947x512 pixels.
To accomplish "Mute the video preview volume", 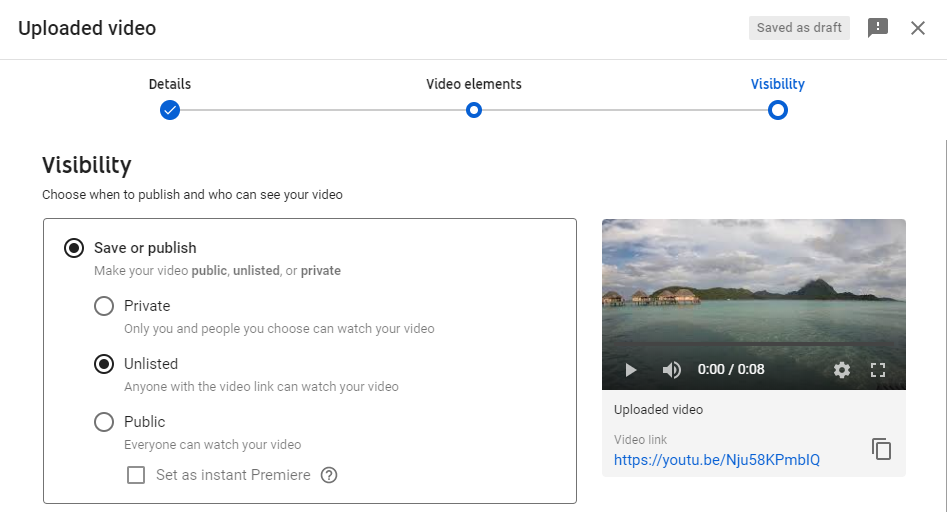I will [672, 370].
